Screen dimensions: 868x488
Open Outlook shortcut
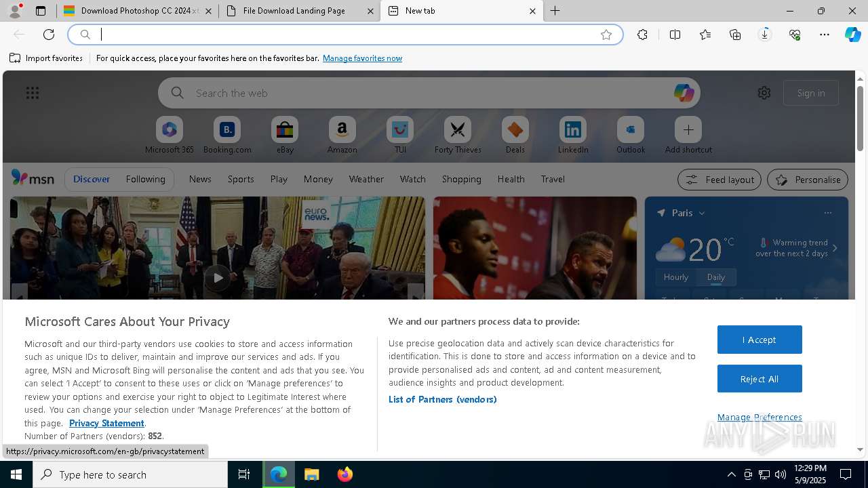coord(631,135)
